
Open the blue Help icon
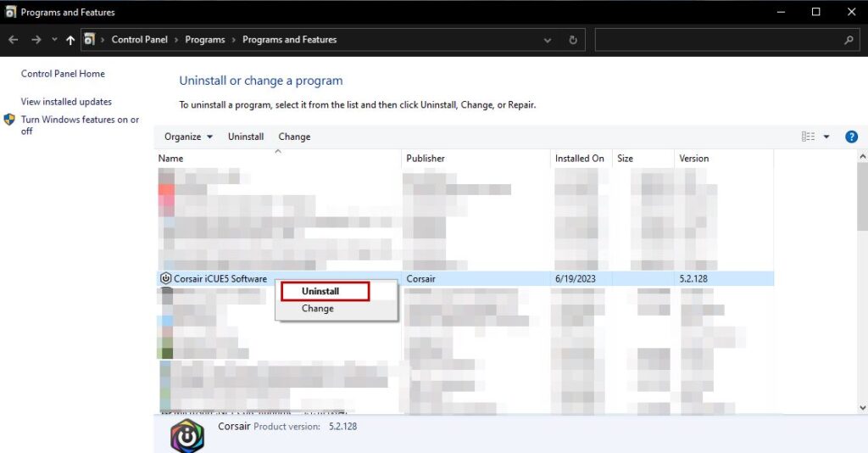(x=851, y=137)
